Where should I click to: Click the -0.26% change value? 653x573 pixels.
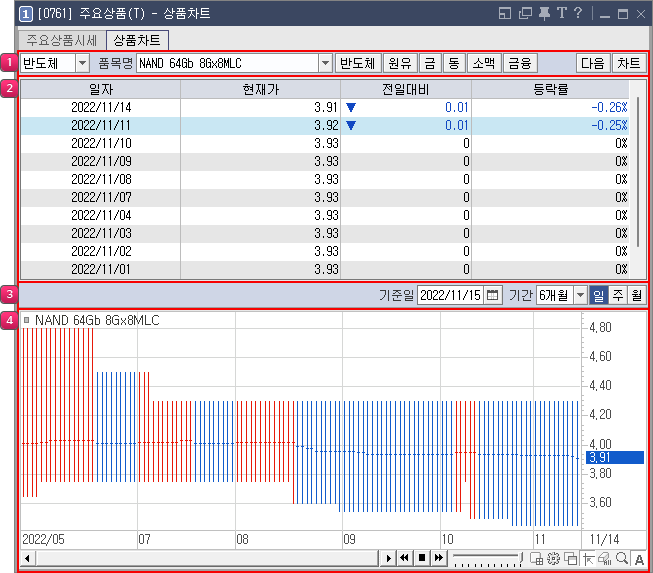tap(610, 107)
